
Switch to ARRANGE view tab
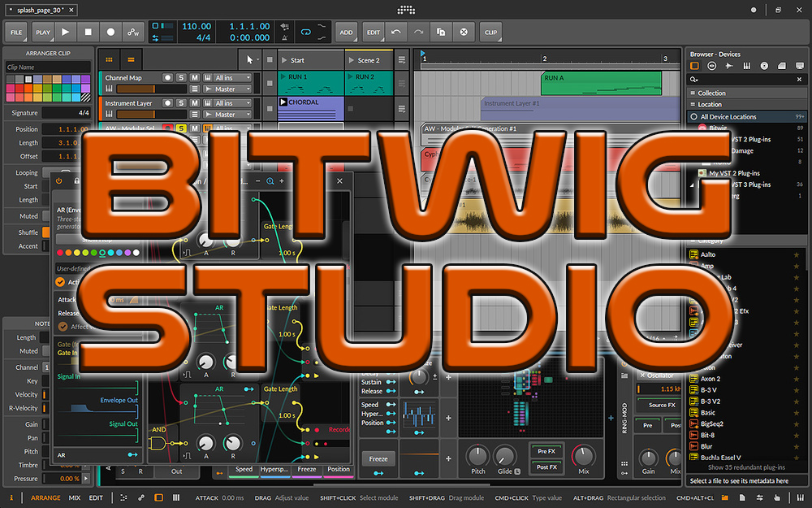(45, 497)
